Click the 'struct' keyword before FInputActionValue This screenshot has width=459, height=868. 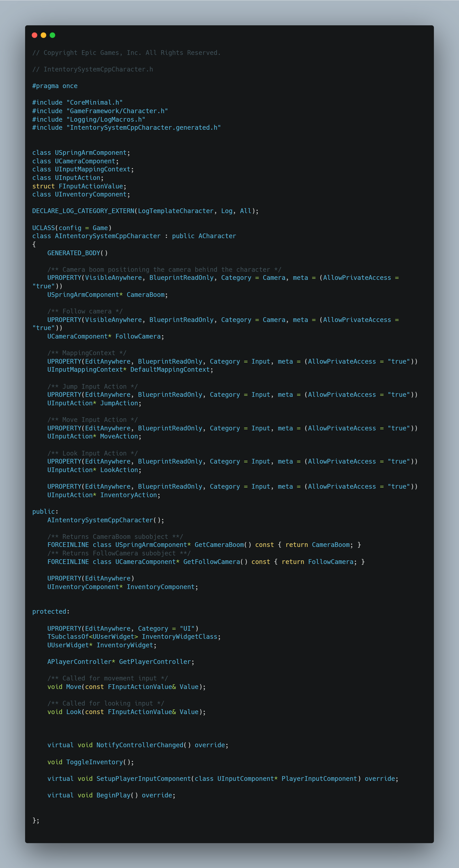pyautogui.click(x=43, y=186)
